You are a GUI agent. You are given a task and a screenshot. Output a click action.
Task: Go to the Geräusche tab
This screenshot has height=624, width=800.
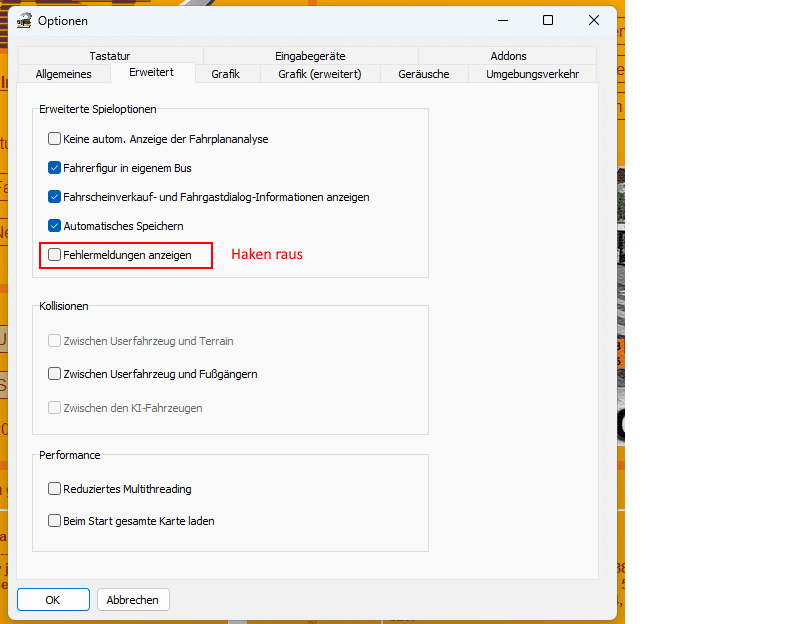(x=423, y=74)
